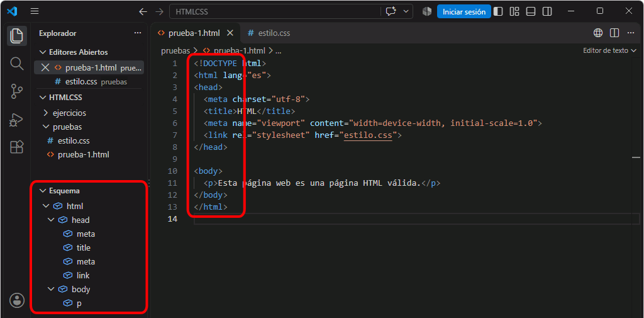644x318 pixels.
Task: Open the Editor de texto dropdown
Action: pyautogui.click(x=609, y=50)
